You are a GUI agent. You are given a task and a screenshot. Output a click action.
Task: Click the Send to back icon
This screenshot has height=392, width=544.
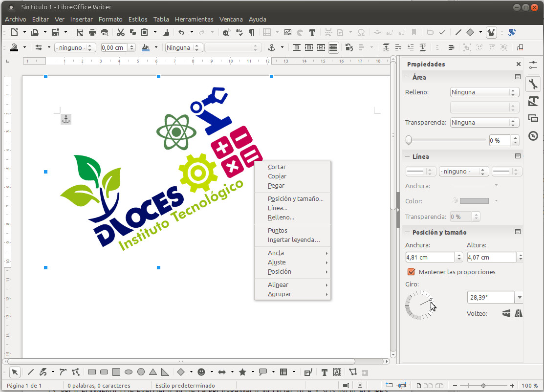423,47
